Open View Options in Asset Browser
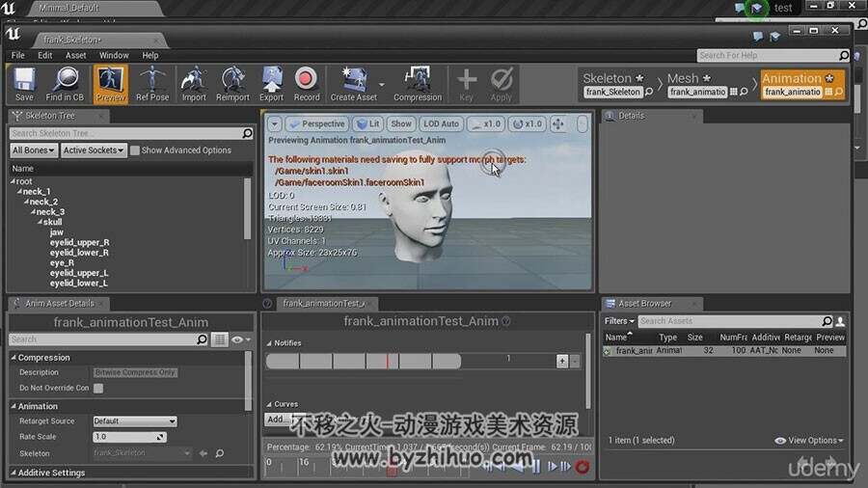 tap(809, 441)
